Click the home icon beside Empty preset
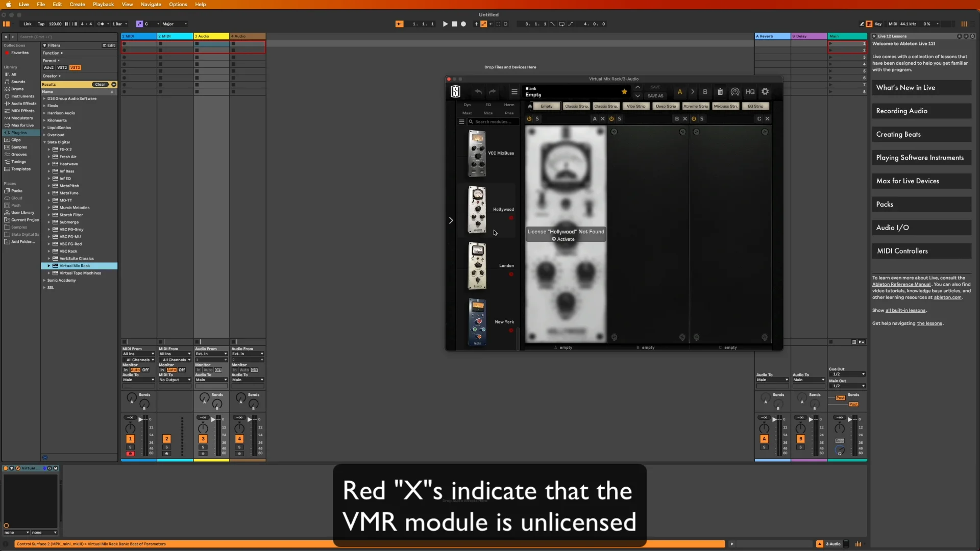Image resolution: width=980 pixels, height=551 pixels. tap(530, 106)
